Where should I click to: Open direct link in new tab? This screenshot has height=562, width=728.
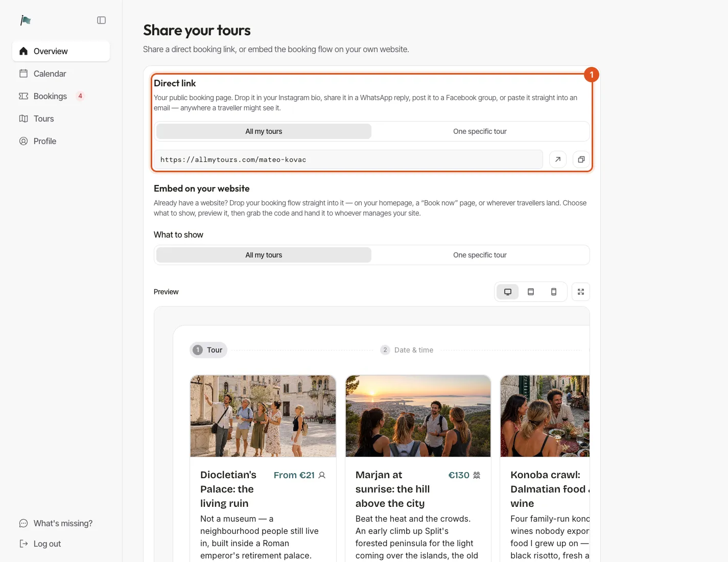(558, 159)
